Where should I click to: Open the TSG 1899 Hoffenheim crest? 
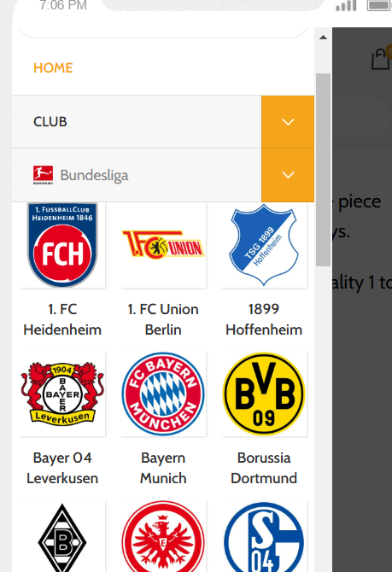point(264,245)
